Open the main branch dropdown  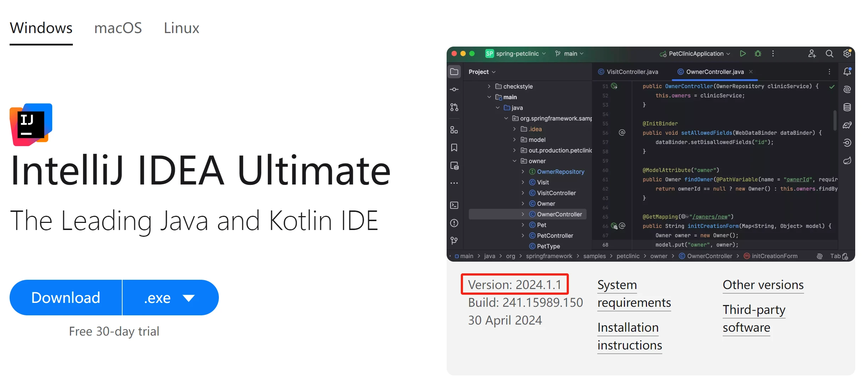click(x=570, y=54)
